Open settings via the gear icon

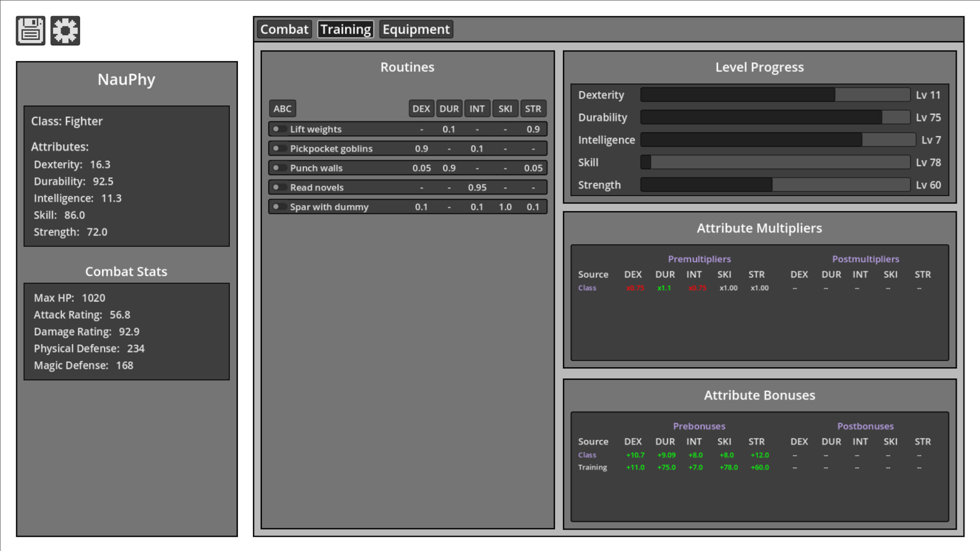65,31
